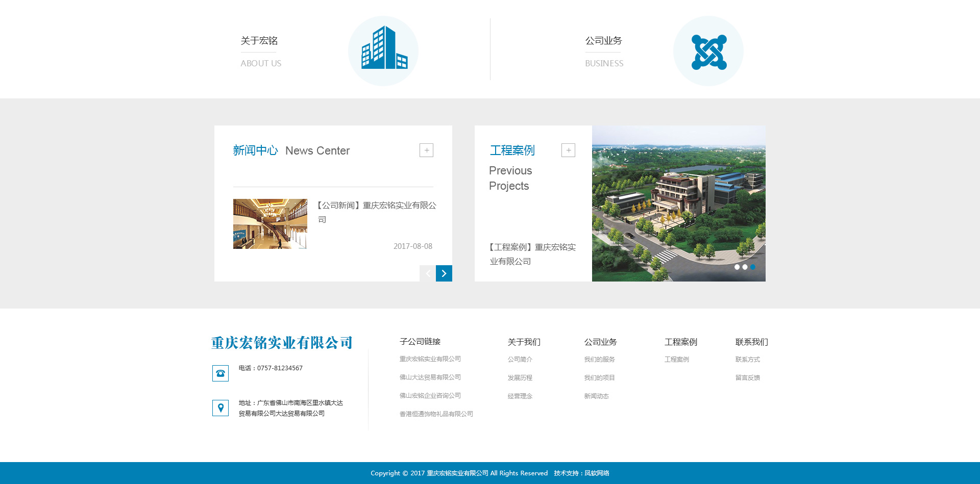Expand Previous Projects with plus icon

pos(568,150)
